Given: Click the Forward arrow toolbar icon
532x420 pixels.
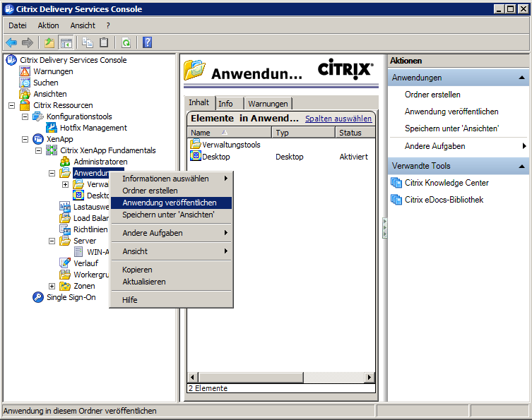Looking at the screenshot, I should [x=27, y=42].
